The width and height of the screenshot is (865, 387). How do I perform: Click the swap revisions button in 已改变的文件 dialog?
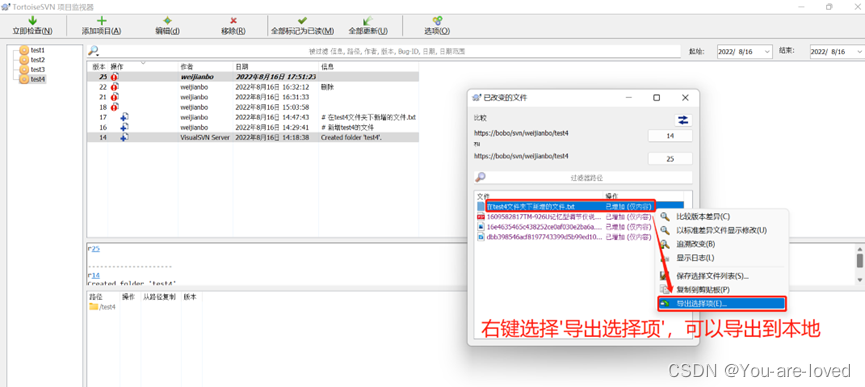683,120
